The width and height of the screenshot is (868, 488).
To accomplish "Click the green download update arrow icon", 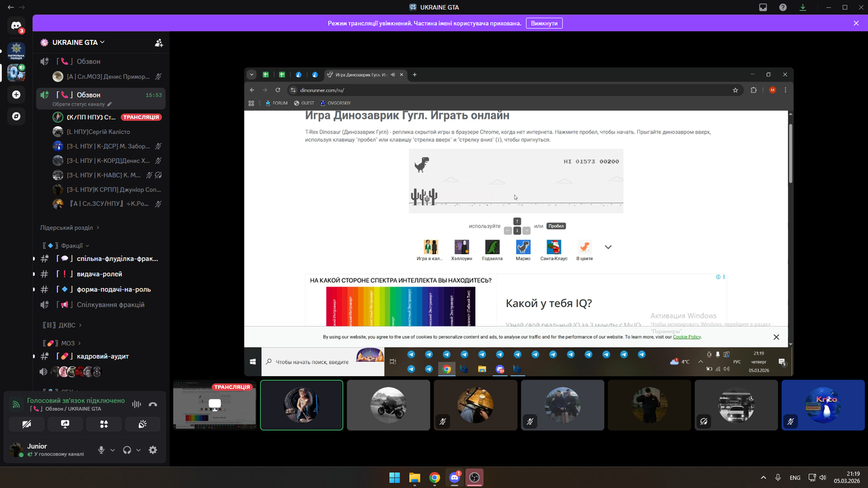I will [x=803, y=7].
